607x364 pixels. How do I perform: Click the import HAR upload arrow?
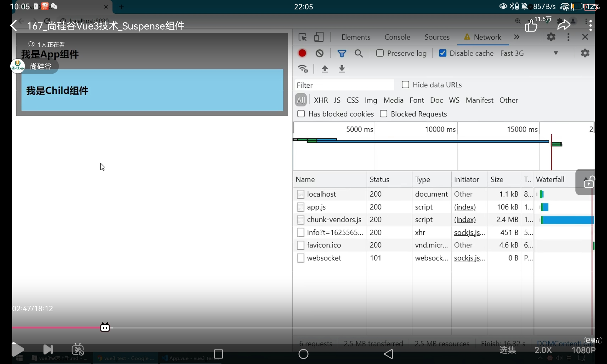tap(325, 69)
